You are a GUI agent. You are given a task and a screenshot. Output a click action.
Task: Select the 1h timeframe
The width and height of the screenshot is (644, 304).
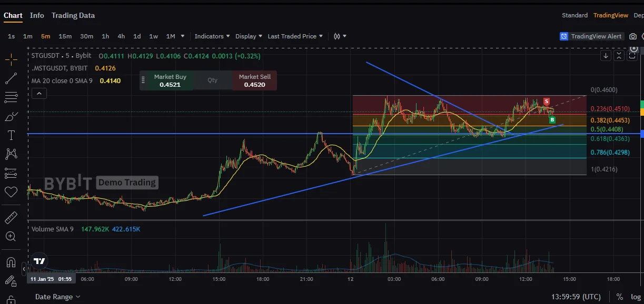[105, 36]
